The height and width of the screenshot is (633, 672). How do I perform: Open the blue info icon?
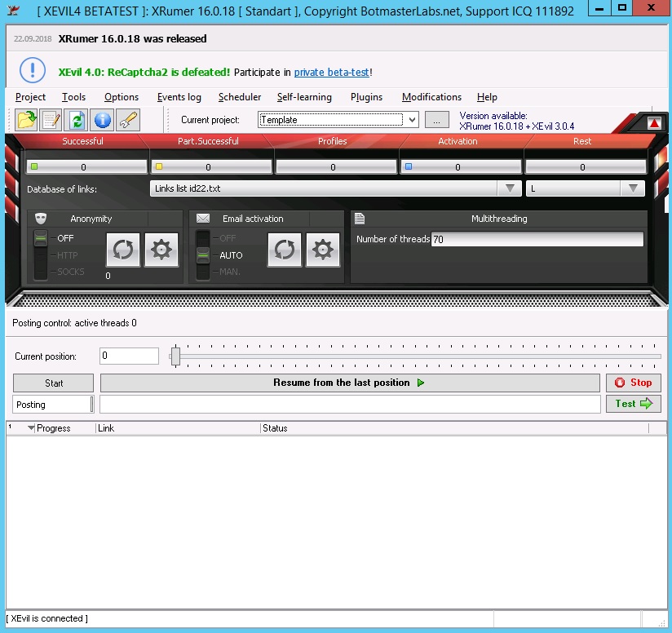tap(103, 120)
